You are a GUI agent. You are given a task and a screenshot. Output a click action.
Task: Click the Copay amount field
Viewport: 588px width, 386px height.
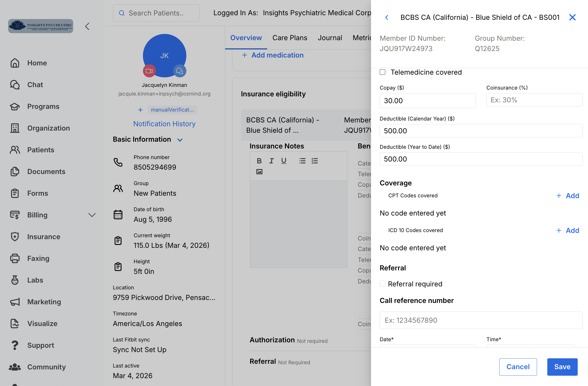click(428, 101)
